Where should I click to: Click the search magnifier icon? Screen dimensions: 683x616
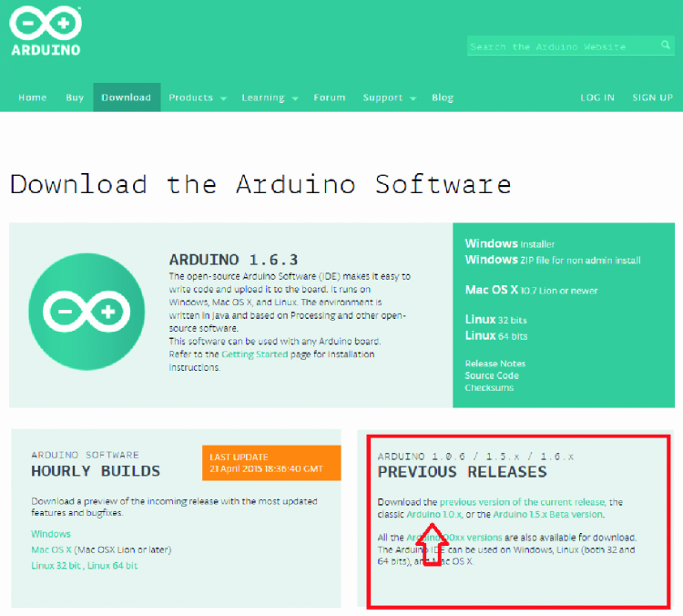(665, 45)
